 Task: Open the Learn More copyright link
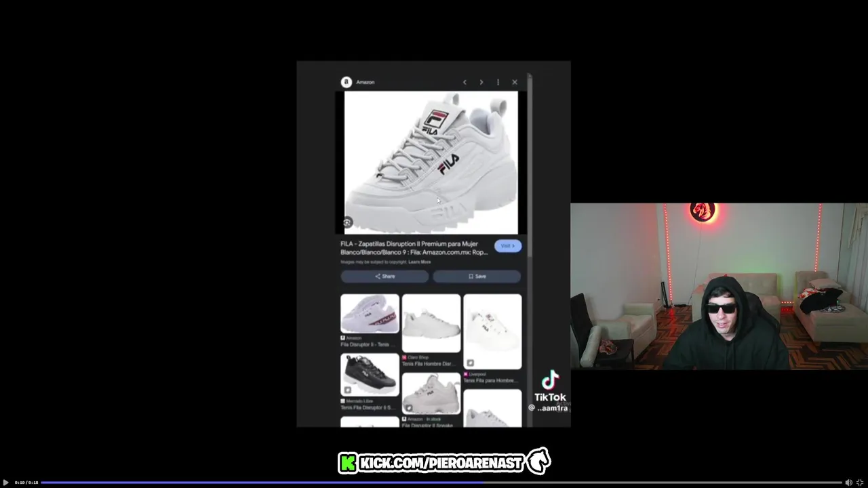pos(420,262)
